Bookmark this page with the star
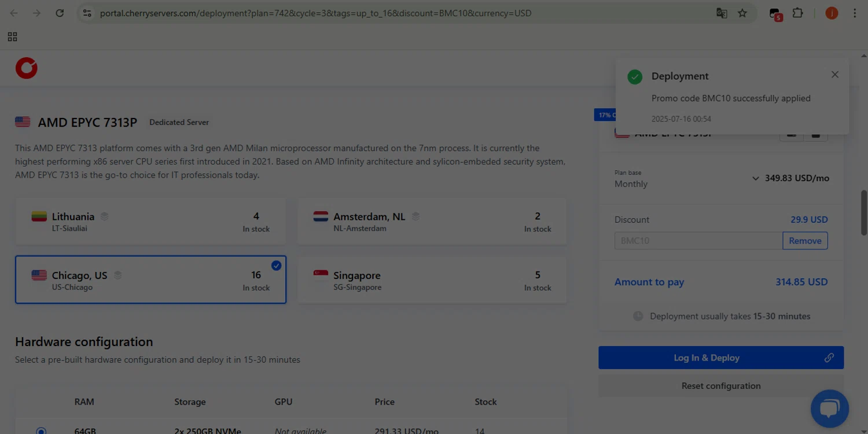Viewport: 868px width, 434px height. (x=742, y=13)
